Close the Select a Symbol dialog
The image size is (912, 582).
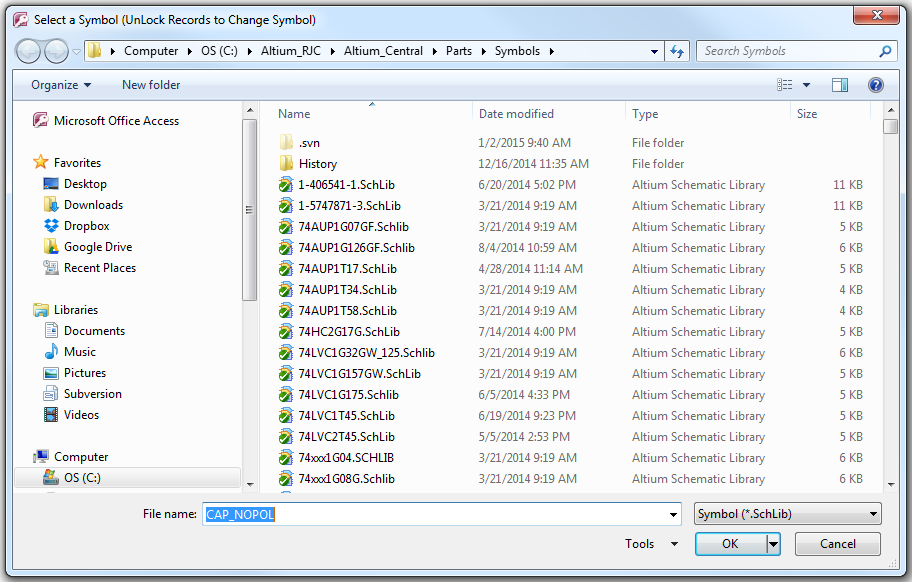click(877, 15)
